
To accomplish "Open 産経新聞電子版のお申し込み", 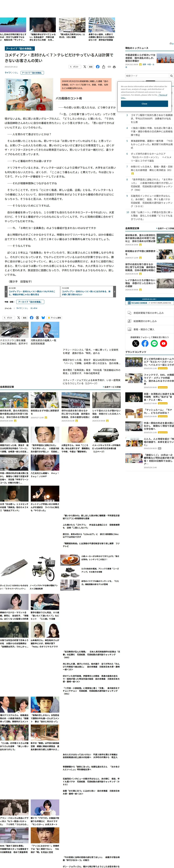I will coord(150,313).
